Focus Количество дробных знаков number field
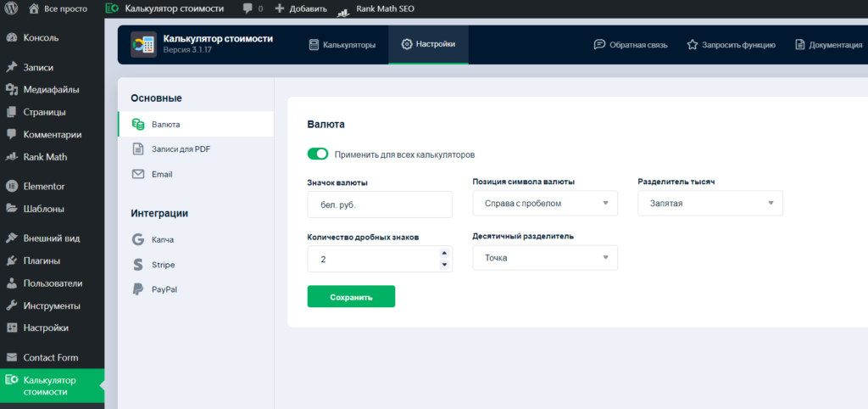The image size is (868, 409). click(380, 259)
